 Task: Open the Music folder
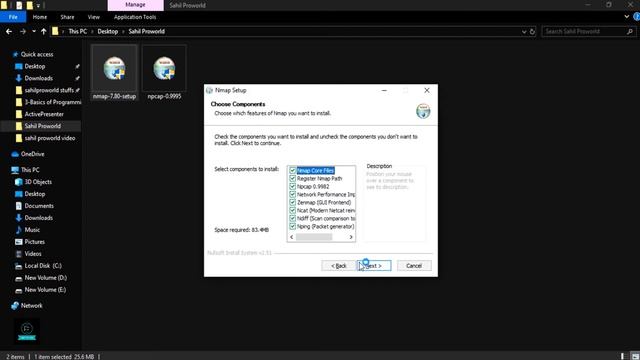point(32,230)
